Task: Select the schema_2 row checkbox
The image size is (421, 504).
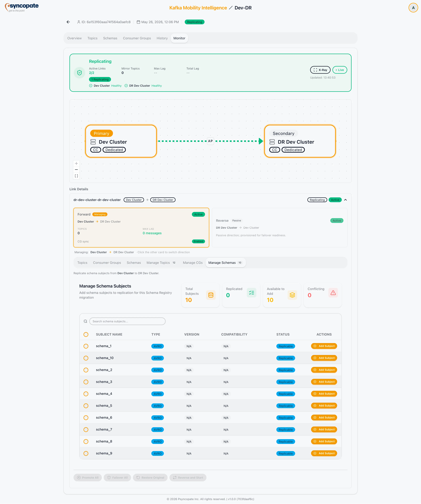Action: point(86,370)
